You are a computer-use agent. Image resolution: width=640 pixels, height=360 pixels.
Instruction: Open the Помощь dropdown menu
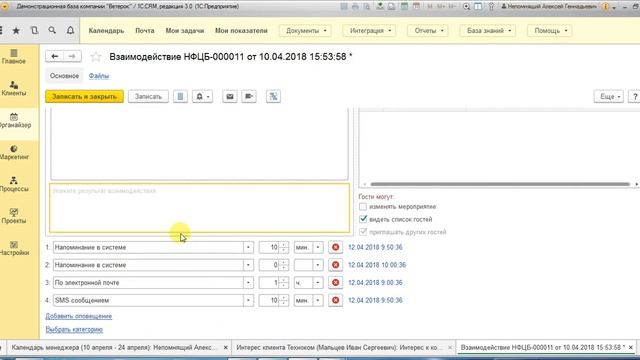(x=549, y=31)
